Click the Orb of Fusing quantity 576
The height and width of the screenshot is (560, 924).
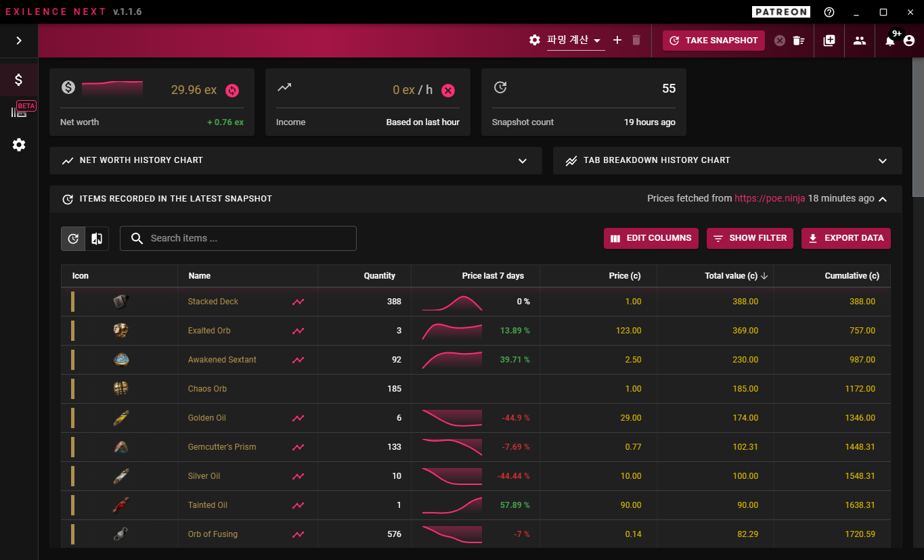click(x=393, y=534)
